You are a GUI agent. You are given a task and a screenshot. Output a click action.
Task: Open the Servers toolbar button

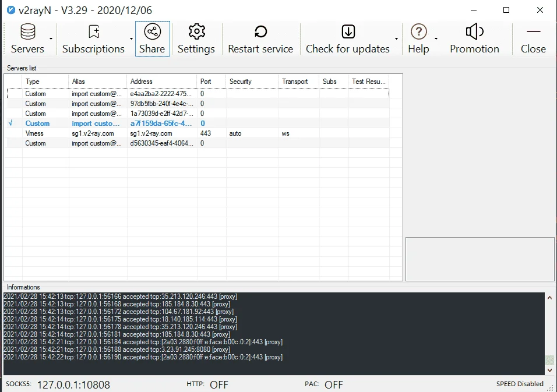pos(28,38)
